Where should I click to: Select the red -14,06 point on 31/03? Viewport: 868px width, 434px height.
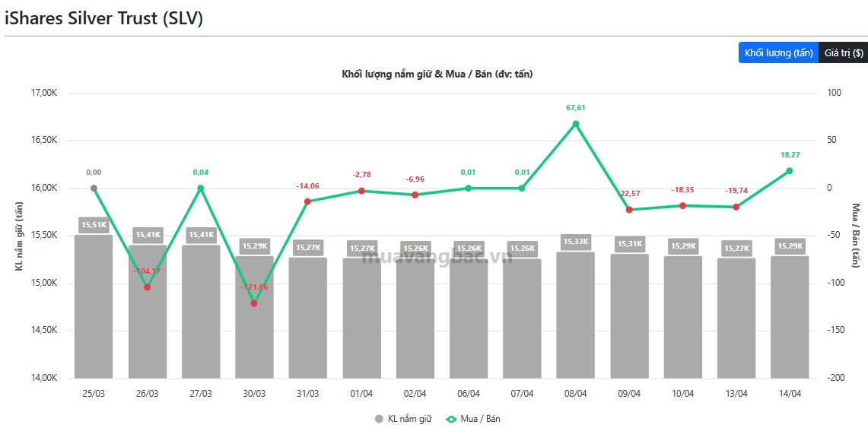point(307,201)
